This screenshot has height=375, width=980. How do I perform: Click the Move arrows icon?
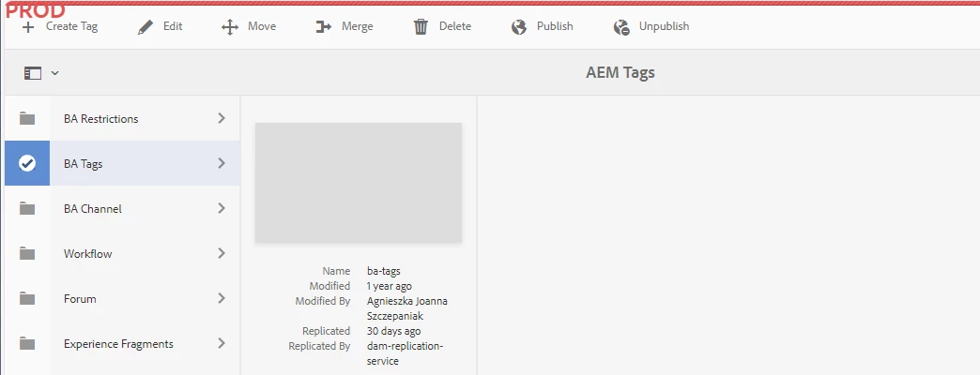(x=230, y=27)
